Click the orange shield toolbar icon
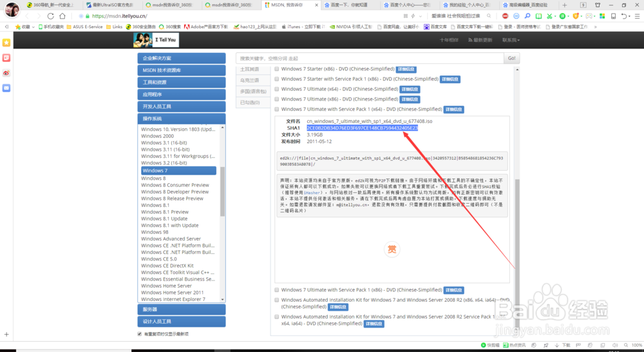The height and width of the screenshot is (352, 644). coord(576,16)
